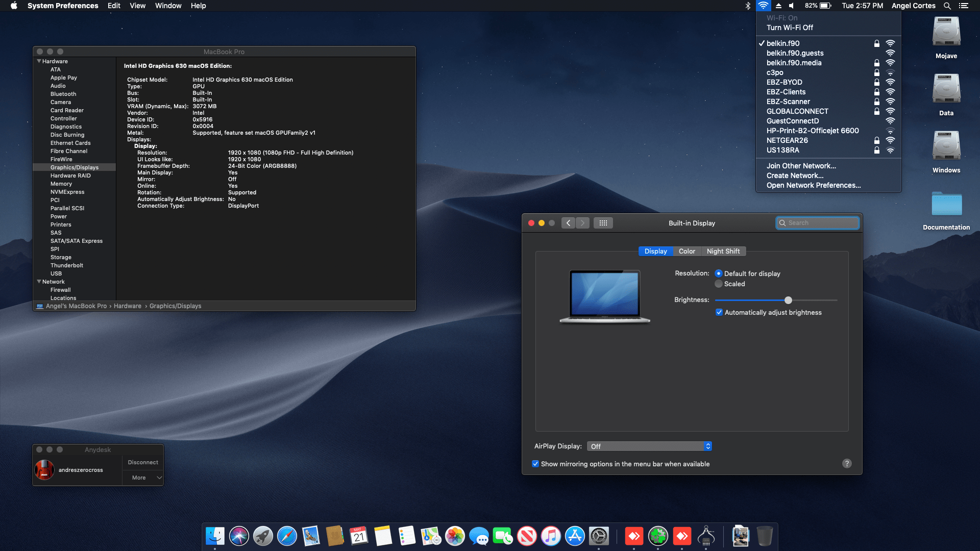980x551 pixels.
Task: Click the Bluetooth icon in the menu bar
Action: point(748,6)
